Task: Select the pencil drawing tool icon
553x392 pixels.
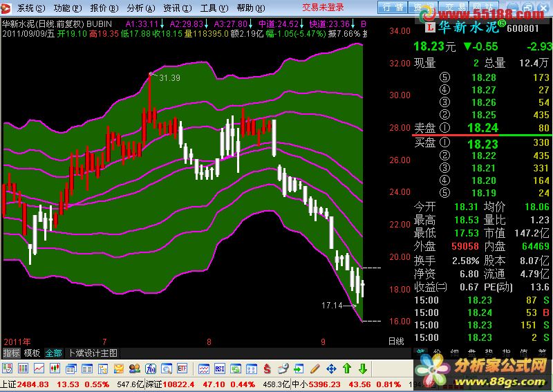Action: (x=315, y=368)
